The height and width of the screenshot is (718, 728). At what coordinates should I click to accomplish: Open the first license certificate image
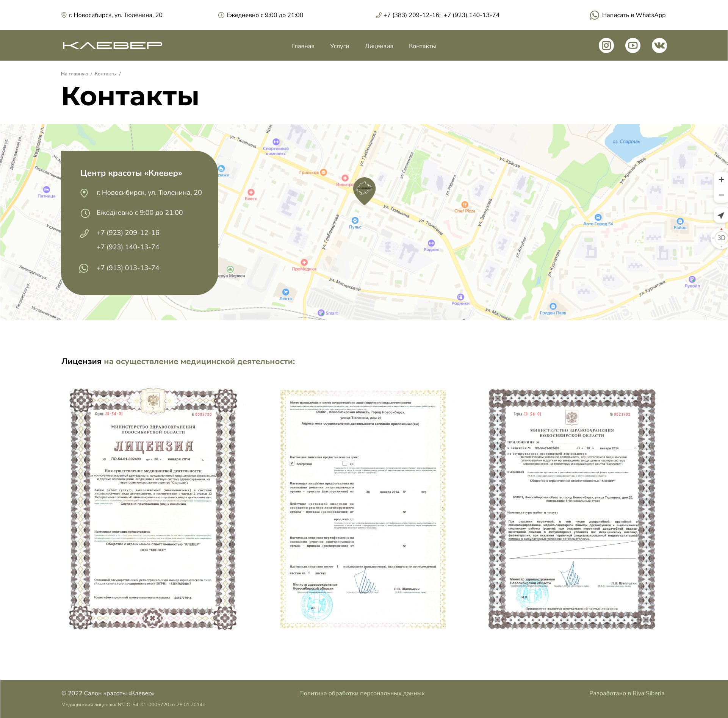153,508
